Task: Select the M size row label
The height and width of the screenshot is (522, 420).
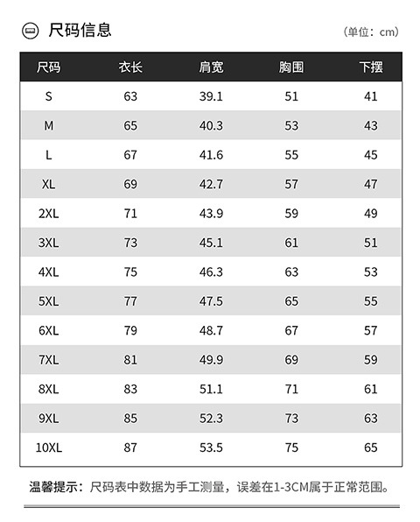Action: pyautogui.click(x=48, y=125)
